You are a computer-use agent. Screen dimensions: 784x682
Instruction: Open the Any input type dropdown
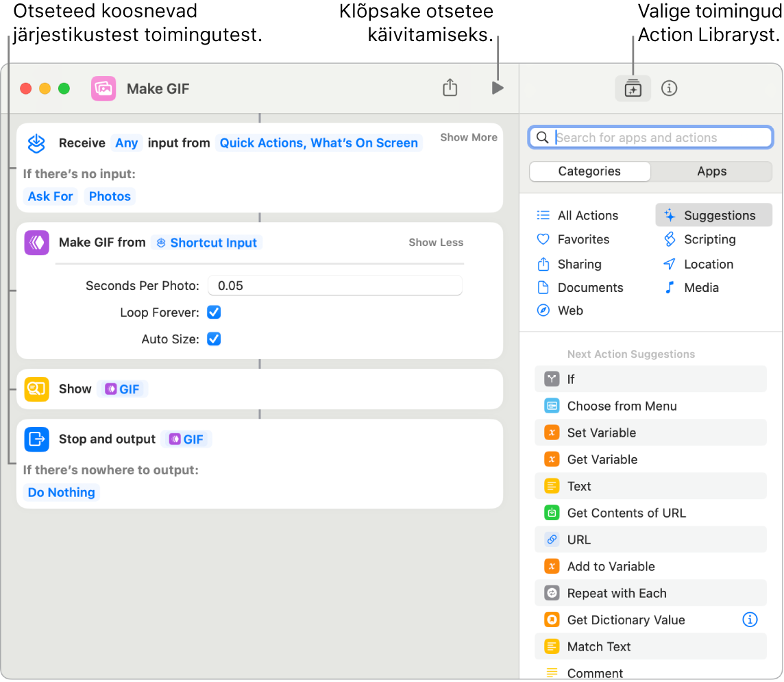126,143
